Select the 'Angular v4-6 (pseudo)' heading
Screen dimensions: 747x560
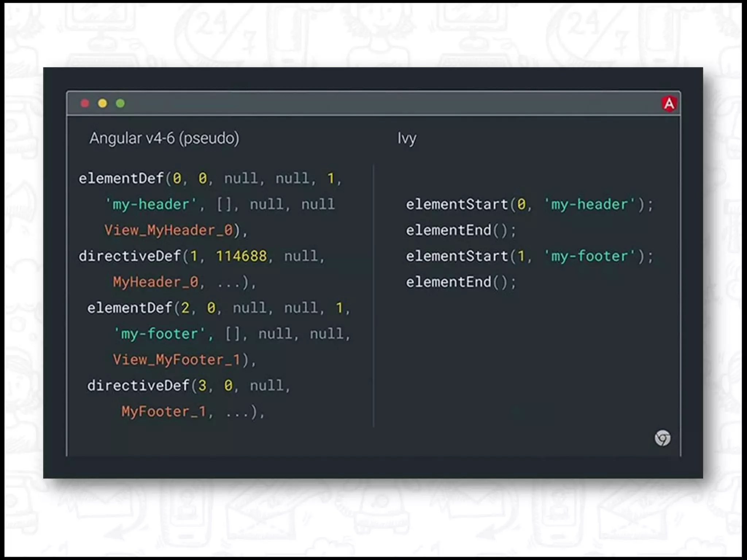(164, 139)
